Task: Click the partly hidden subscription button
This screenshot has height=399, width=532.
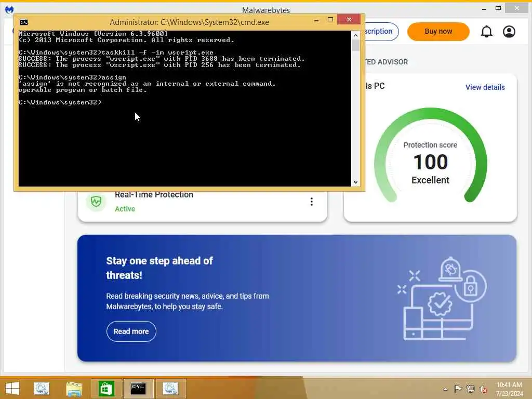Action: point(381,32)
